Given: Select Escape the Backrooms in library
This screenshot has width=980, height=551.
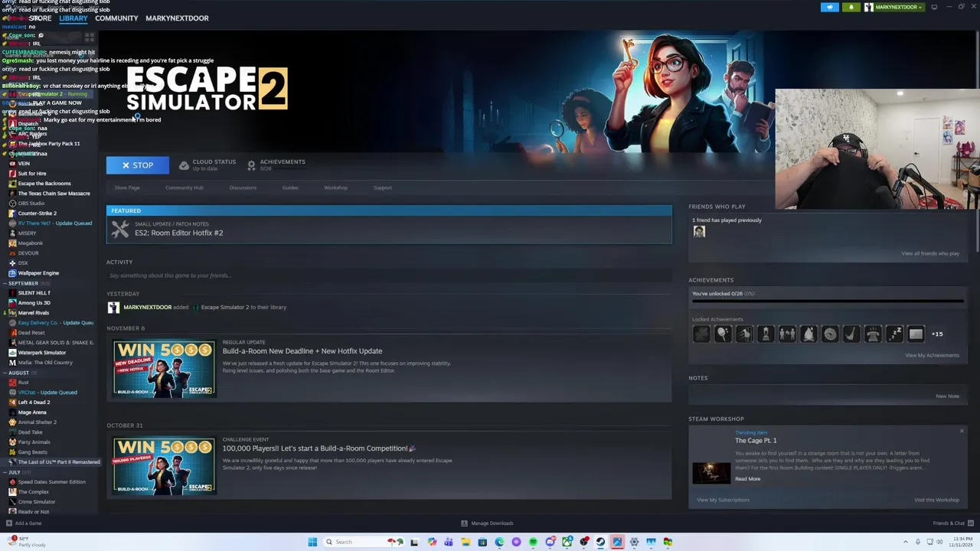Looking at the screenshot, I should [x=44, y=184].
